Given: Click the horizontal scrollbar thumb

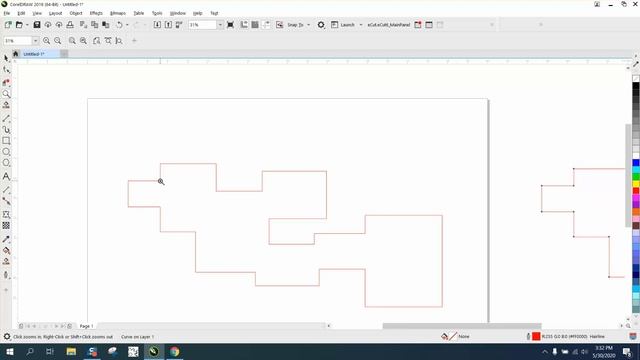Looking at the screenshot, I should point(462,326).
